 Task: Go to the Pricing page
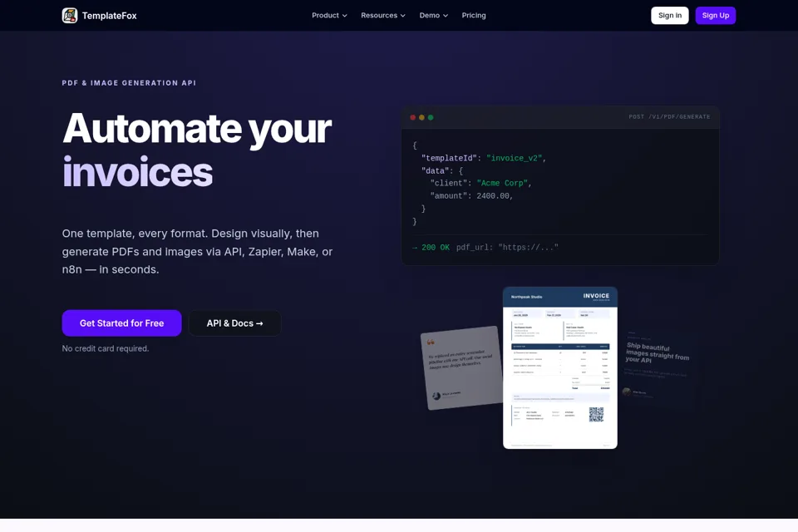coord(474,15)
